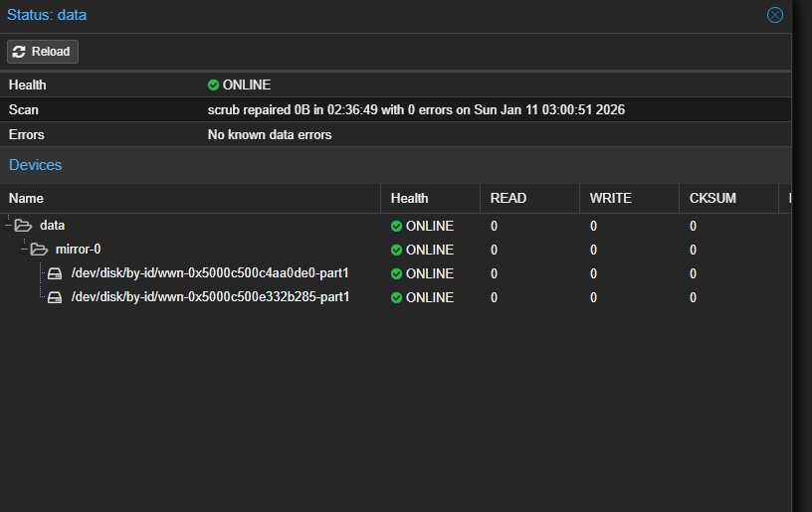Select /dev/disk/by-id/wwn-0x5000c500e332b285-part1 row
This screenshot has height=512, width=812.
coord(396,297)
